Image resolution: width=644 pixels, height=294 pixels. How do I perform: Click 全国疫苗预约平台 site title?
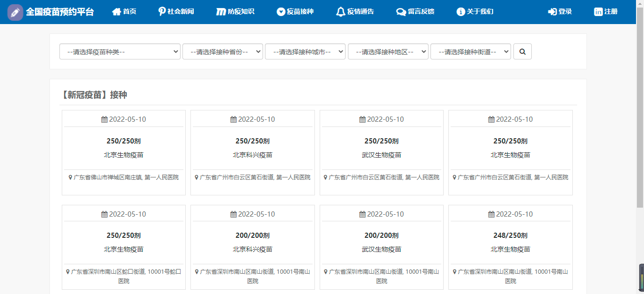click(60, 12)
